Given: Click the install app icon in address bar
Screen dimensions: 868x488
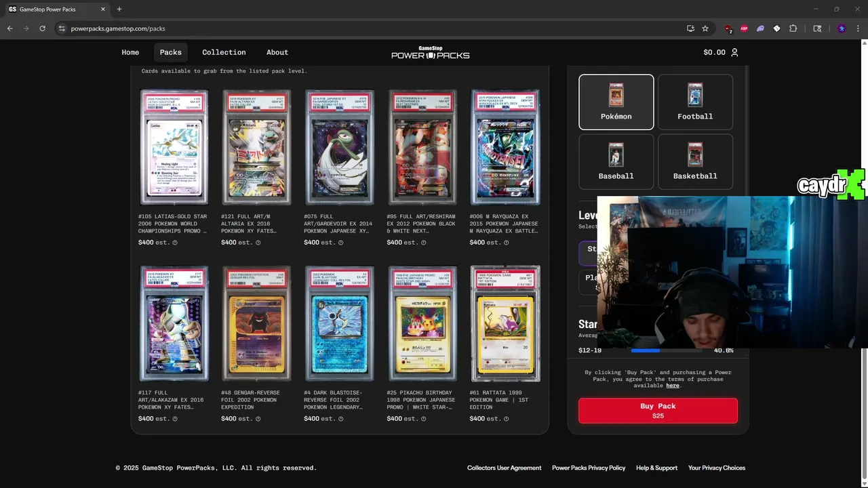Looking at the screenshot, I should [690, 28].
